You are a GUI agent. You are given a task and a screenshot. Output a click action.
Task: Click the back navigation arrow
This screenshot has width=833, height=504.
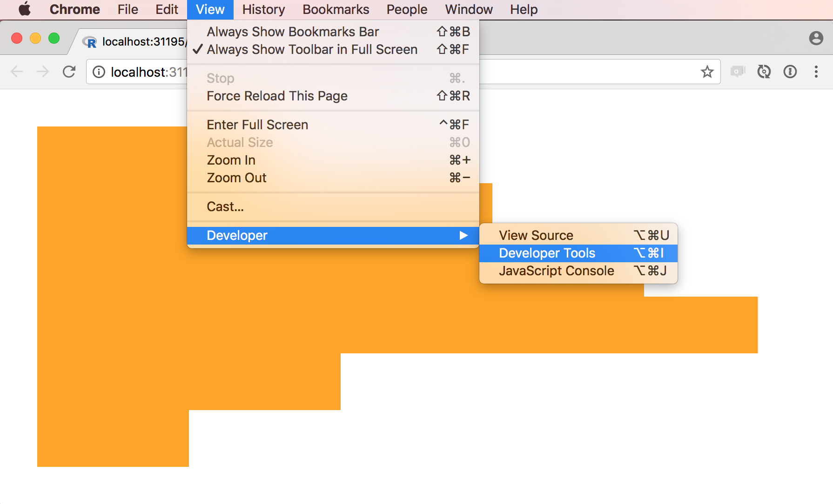click(x=17, y=72)
